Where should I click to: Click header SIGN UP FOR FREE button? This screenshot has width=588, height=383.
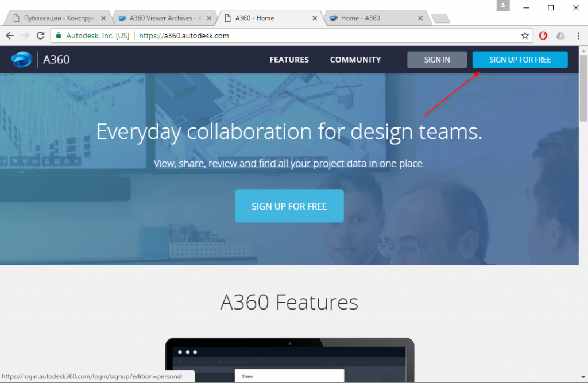click(x=520, y=60)
